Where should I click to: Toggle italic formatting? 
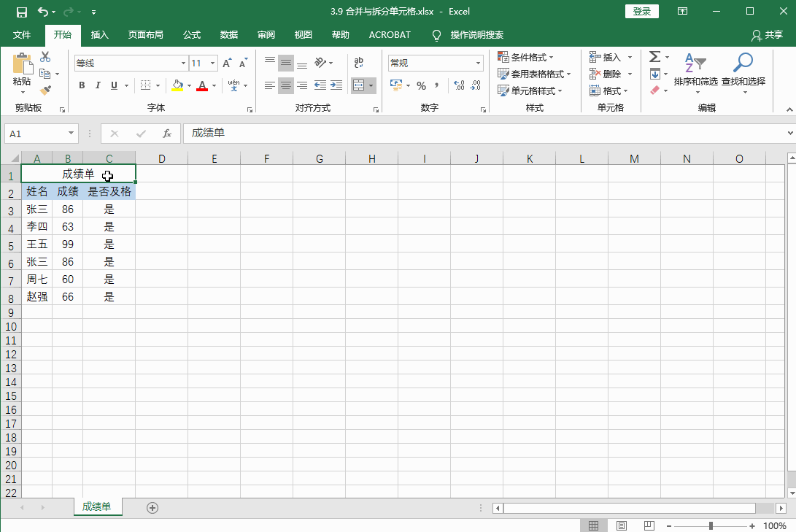(97, 85)
